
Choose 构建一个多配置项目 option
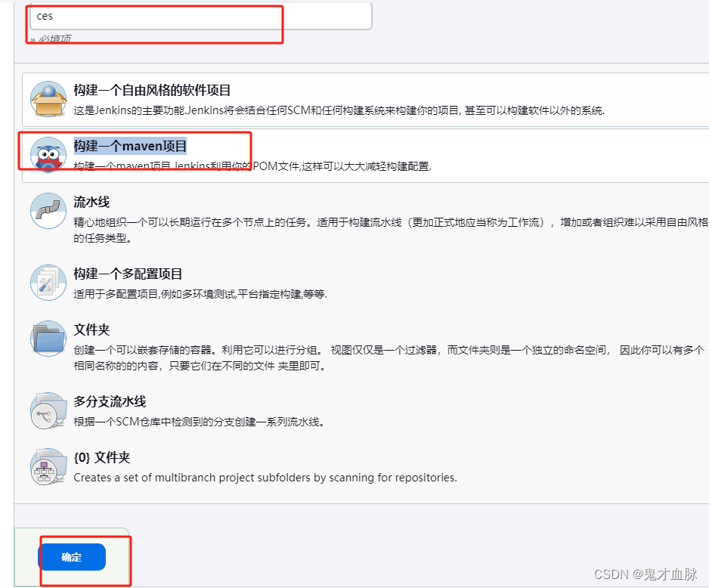pos(128,274)
